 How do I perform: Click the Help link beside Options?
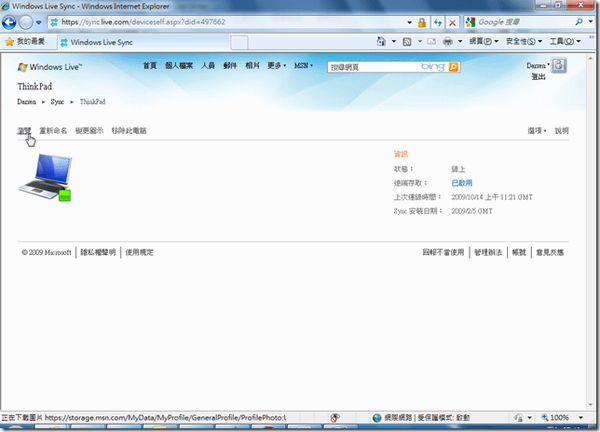(562, 130)
